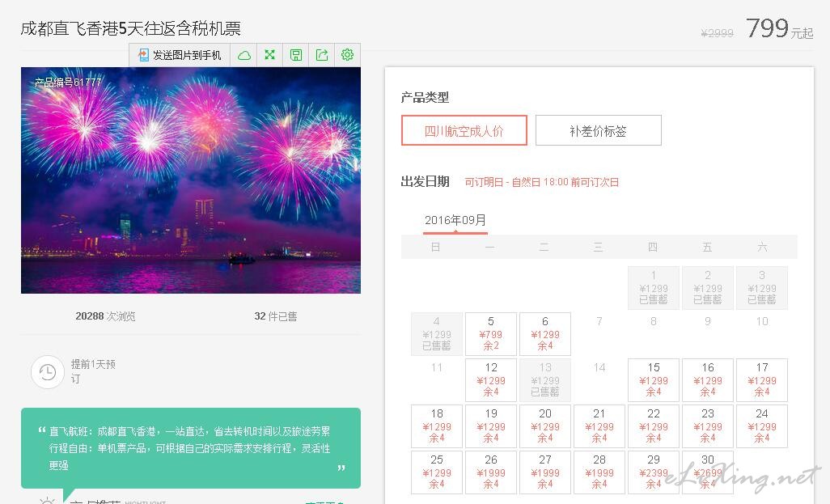Select date 16 in the calendar
Viewport: 830px width, 504px height.
coord(708,379)
